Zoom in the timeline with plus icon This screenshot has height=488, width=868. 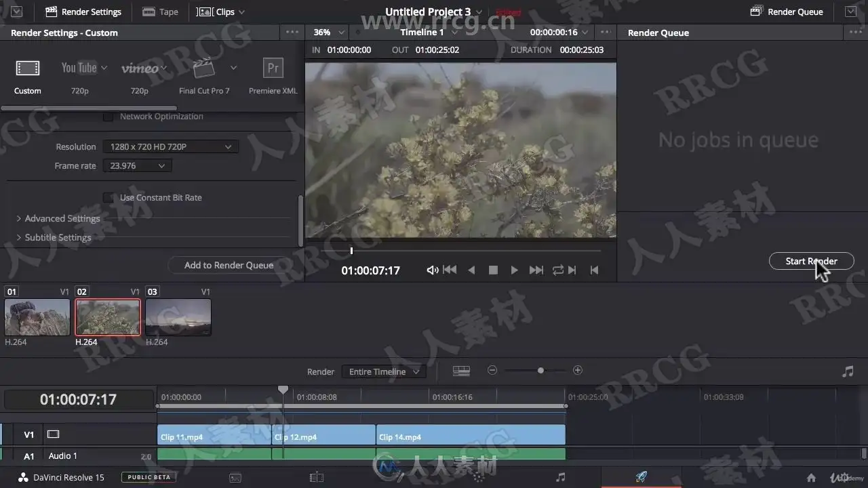(578, 370)
